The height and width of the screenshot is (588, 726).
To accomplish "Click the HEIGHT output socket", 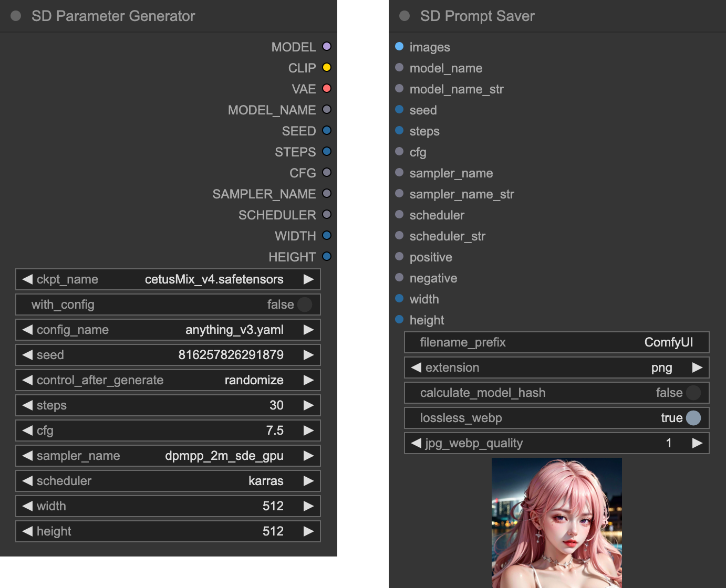I will point(327,256).
